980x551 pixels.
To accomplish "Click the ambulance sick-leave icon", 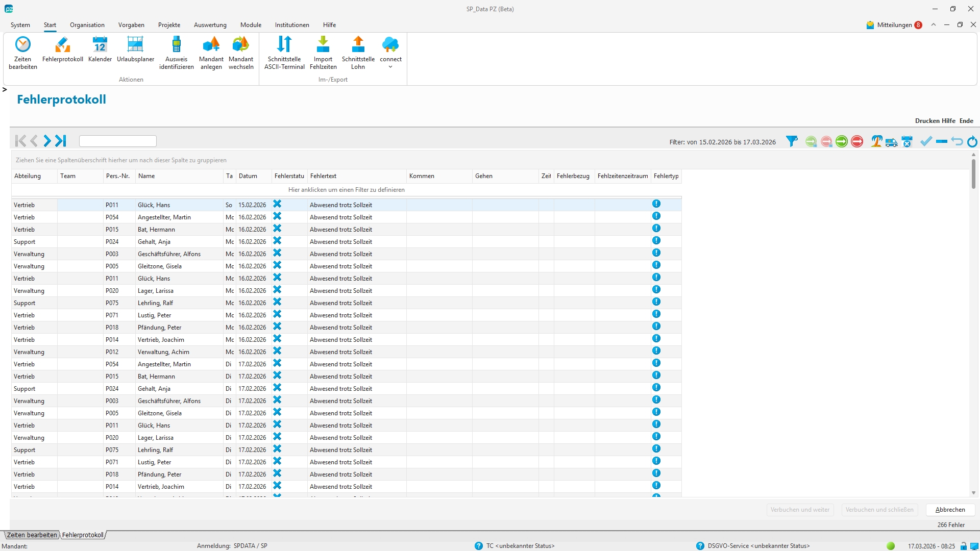I will pos(891,142).
